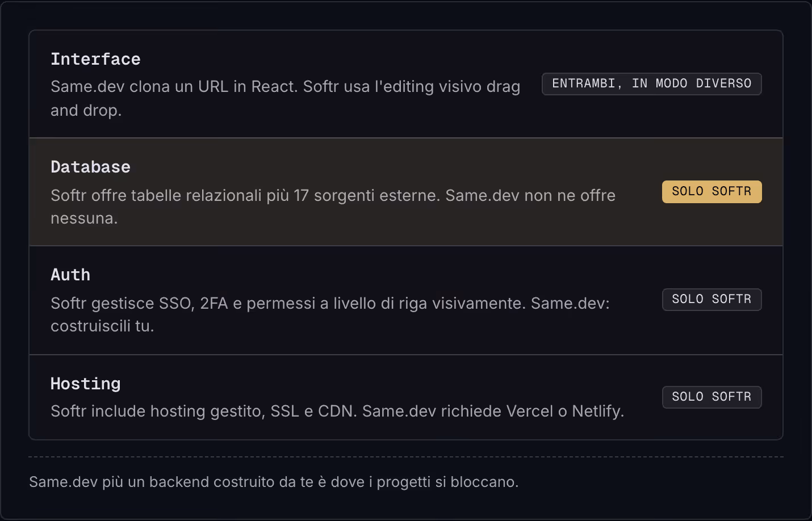
Task: Click the 'ENTRAMBI, IN MODO DIVERSO' badge
Action: pyautogui.click(x=651, y=83)
